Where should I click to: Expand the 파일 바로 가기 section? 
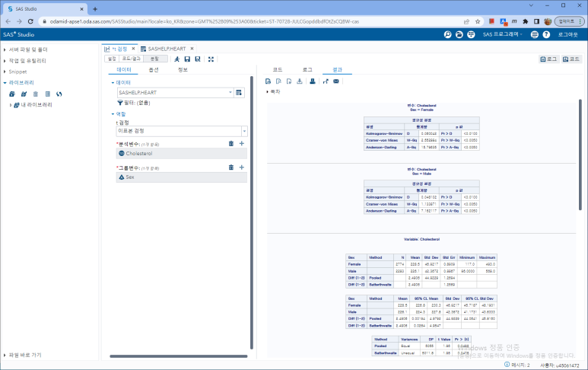click(x=5, y=355)
